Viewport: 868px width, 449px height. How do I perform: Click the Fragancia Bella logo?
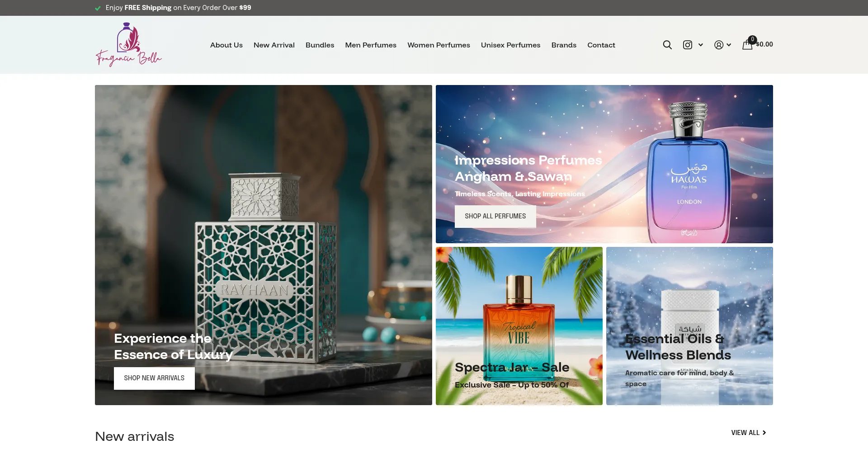pyautogui.click(x=129, y=45)
